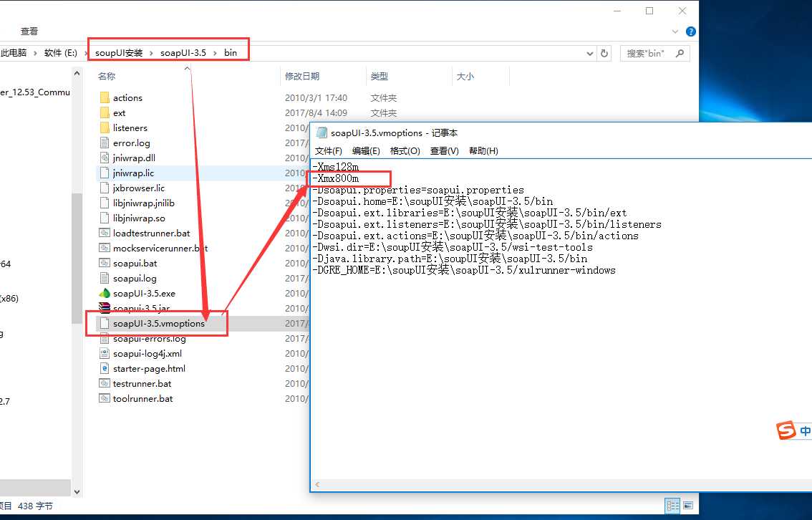Expand chevron after soapUI-3.5 in path
812x520 pixels.
(x=215, y=53)
